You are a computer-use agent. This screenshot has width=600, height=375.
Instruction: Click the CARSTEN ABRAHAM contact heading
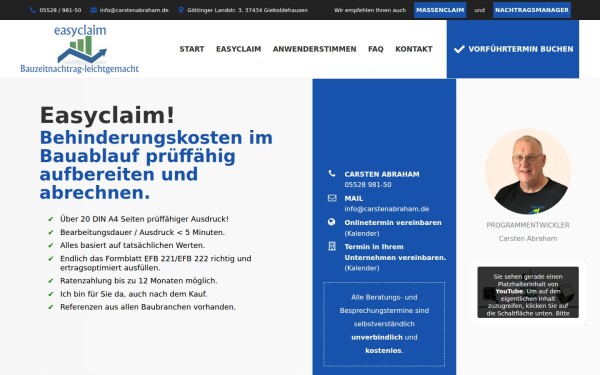click(x=382, y=174)
